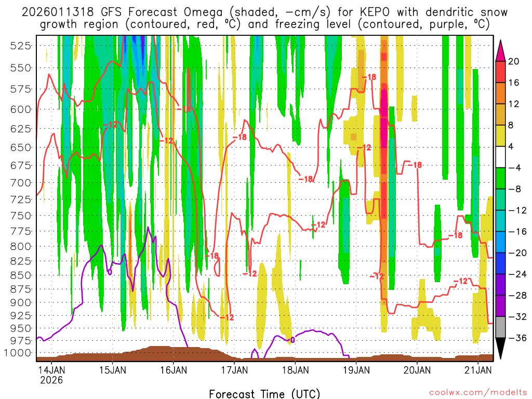Click the cyan -12 to -16 colorbar segment
The height and width of the screenshot is (399, 532).
point(500,221)
